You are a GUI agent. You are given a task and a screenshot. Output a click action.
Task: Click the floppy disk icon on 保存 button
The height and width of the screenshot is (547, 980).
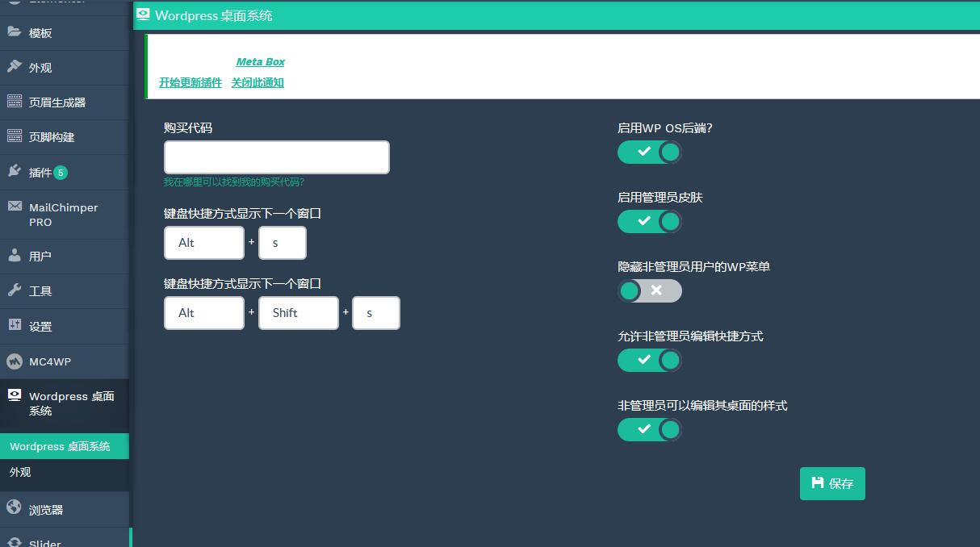click(818, 482)
